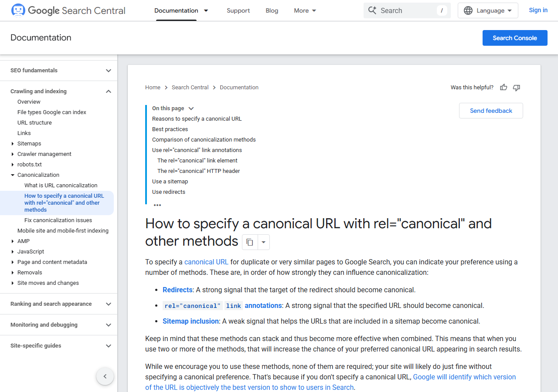Image resolution: width=558 pixels, height=392 pixels.
Task: Open Links sidebar page
Action: pos(24,133)
